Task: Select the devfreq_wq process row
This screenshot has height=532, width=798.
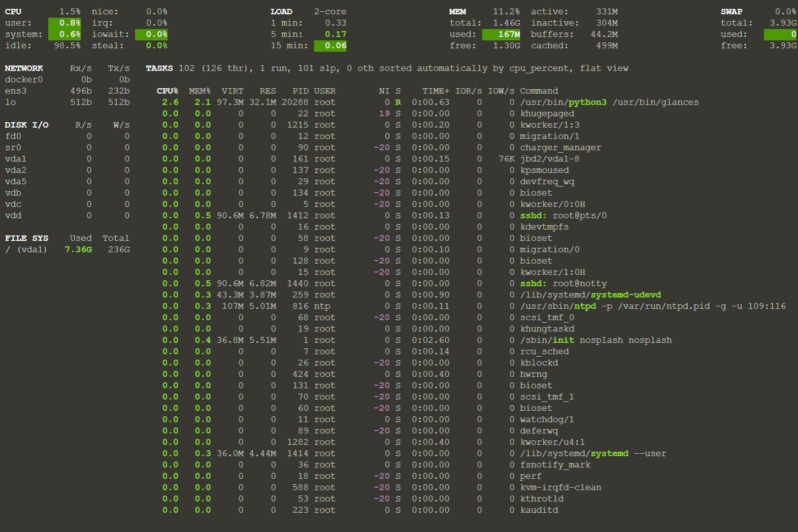Action: [x=368, y=181]
